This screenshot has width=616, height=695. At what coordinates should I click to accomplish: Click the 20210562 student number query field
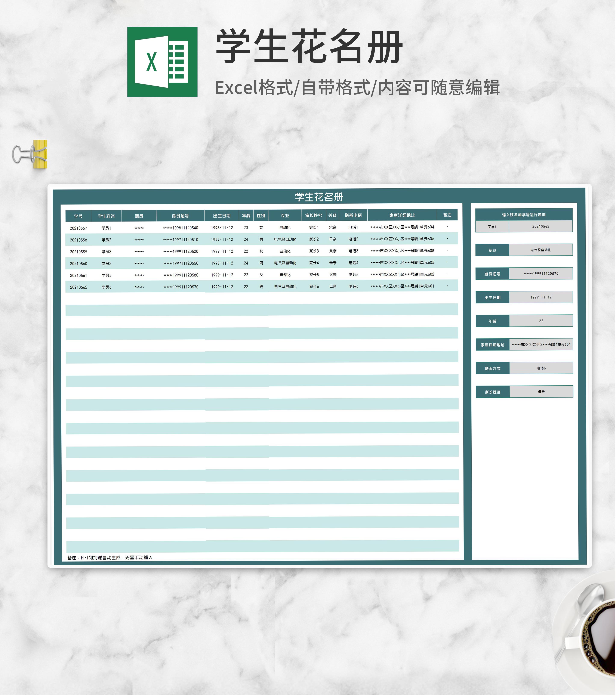pos(540,226)
